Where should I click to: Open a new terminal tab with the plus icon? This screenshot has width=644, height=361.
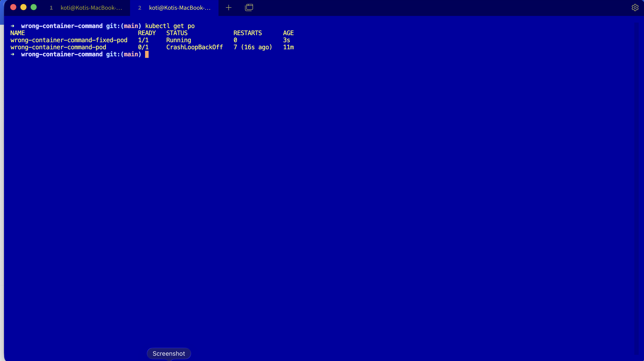228,8
